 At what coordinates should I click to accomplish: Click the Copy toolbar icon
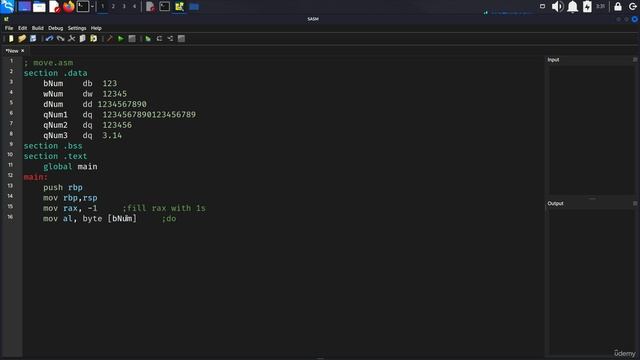tap(82, 38)
